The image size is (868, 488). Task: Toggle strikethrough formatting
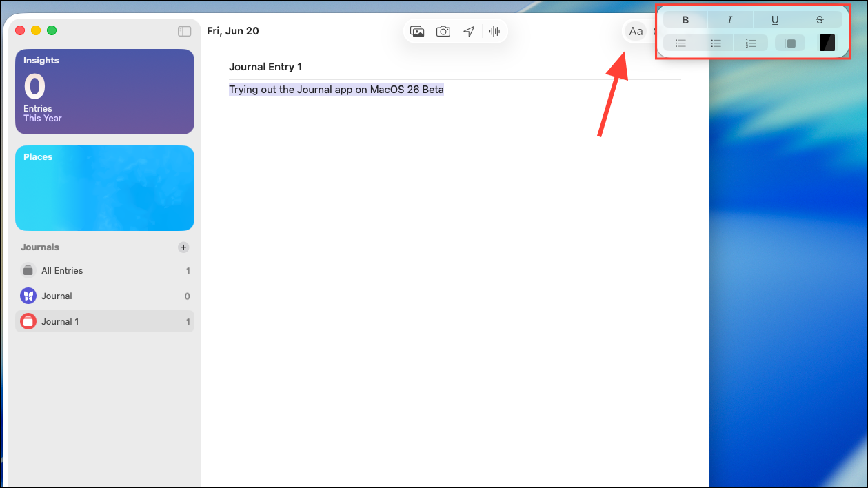(x=820, y=20)
